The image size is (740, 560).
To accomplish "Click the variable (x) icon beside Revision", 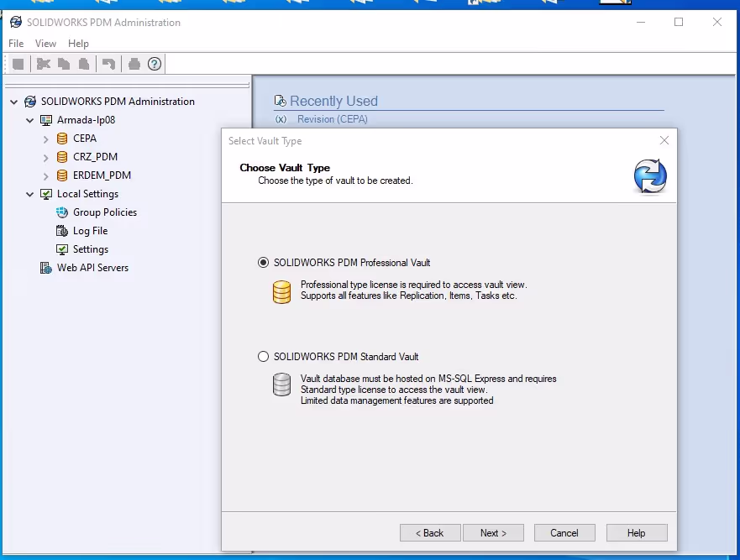I will click(x=281, y=119).
